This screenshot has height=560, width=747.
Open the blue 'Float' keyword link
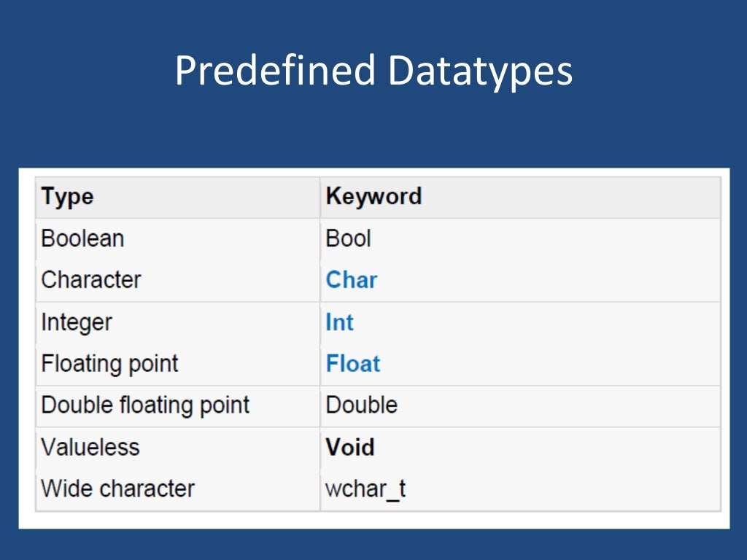[353, 364]
